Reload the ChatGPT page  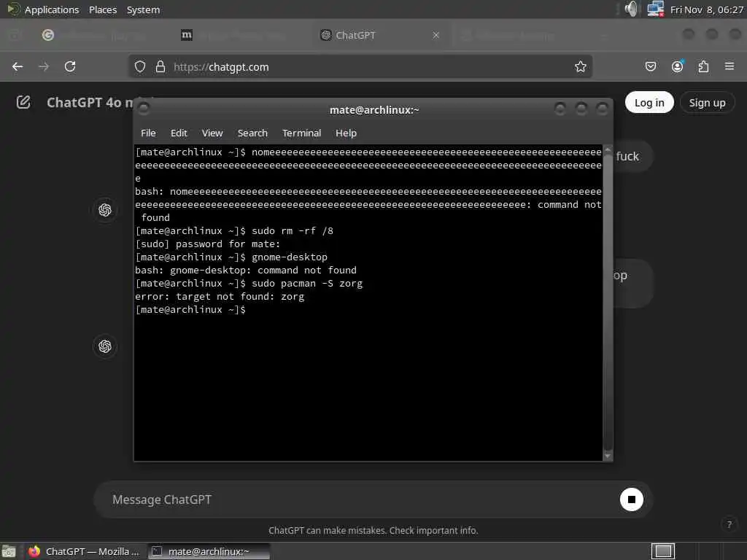(70, 66)
